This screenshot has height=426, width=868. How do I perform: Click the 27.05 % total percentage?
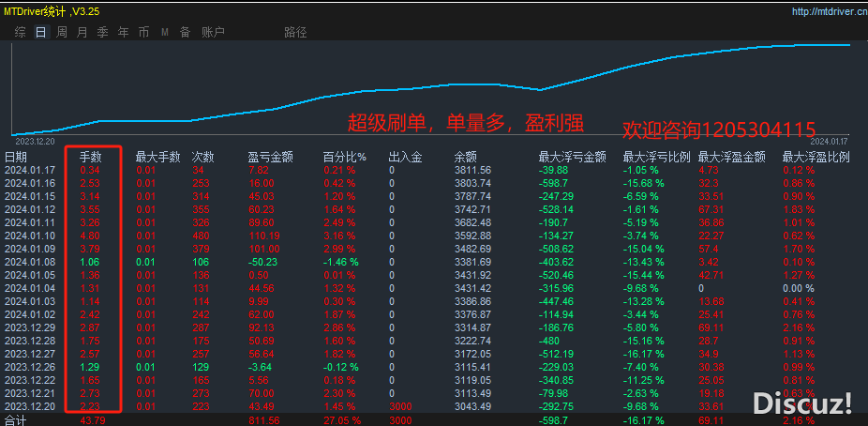pos(342,420)
